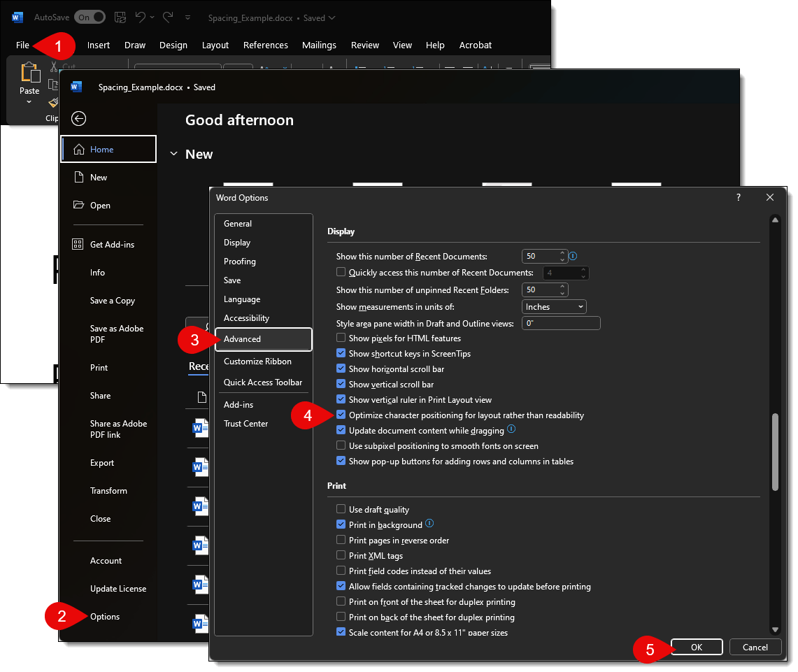Image resolution: width=798 pixels, height=672 pixels.
Task: Switch to the Acrobat ribbon tab
Action: pyautogui.click(x=476, y=45)
